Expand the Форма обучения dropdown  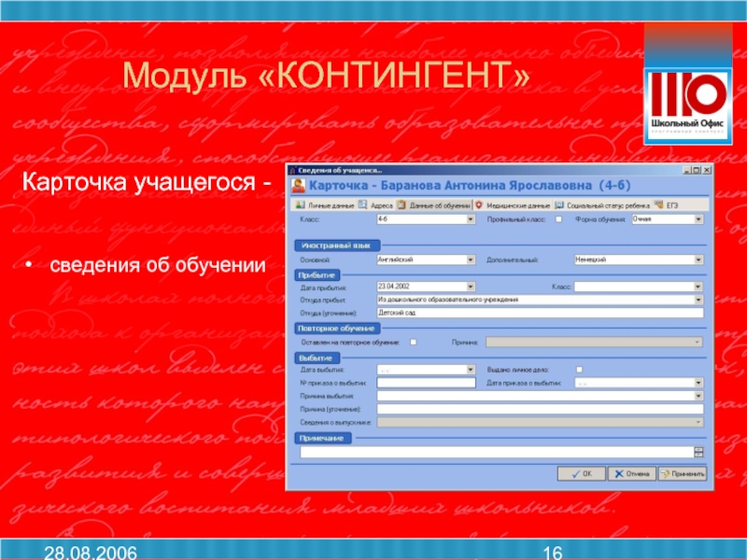pos(698,219)
